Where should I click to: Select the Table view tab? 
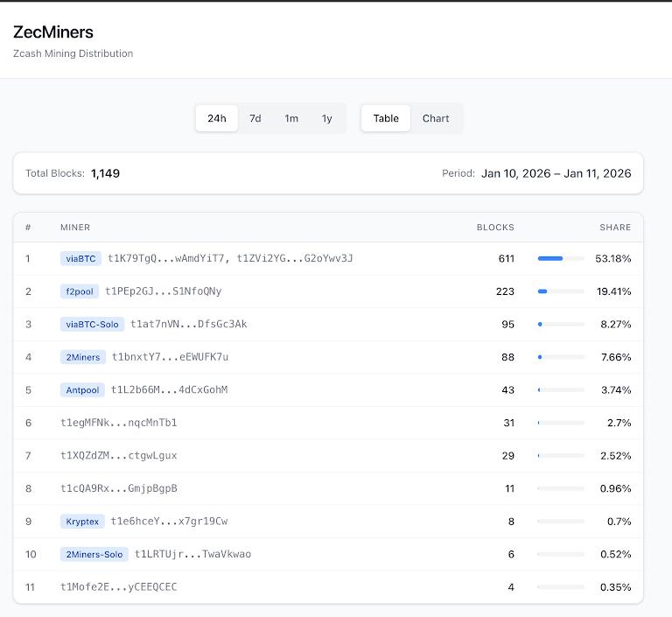[386, 118]
